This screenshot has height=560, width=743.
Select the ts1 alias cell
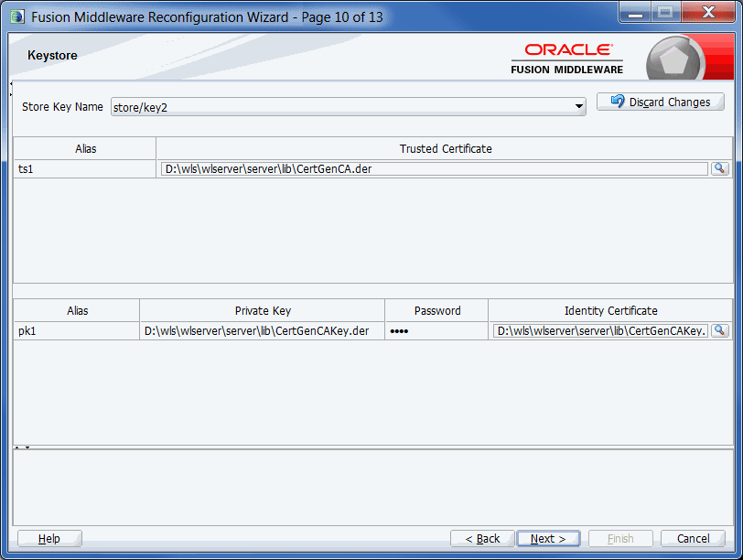click(85, 169)
